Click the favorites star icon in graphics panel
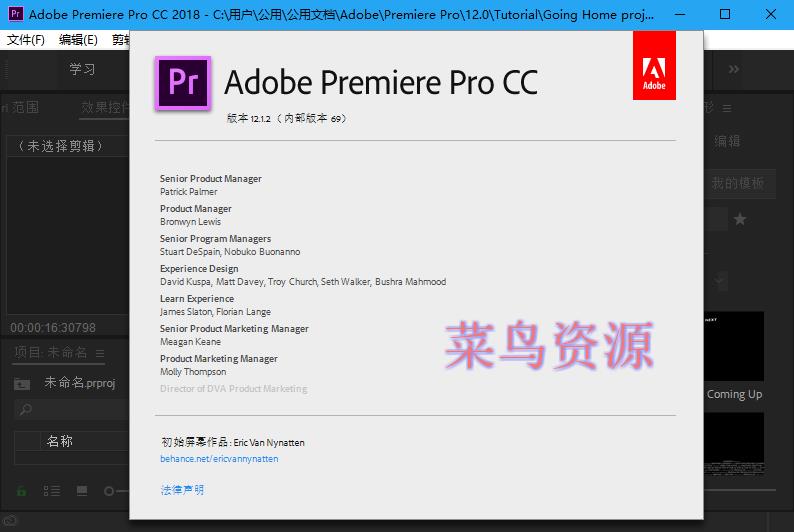Image resolution: width=794 pixels, height=532 pixels. (740, 219)
